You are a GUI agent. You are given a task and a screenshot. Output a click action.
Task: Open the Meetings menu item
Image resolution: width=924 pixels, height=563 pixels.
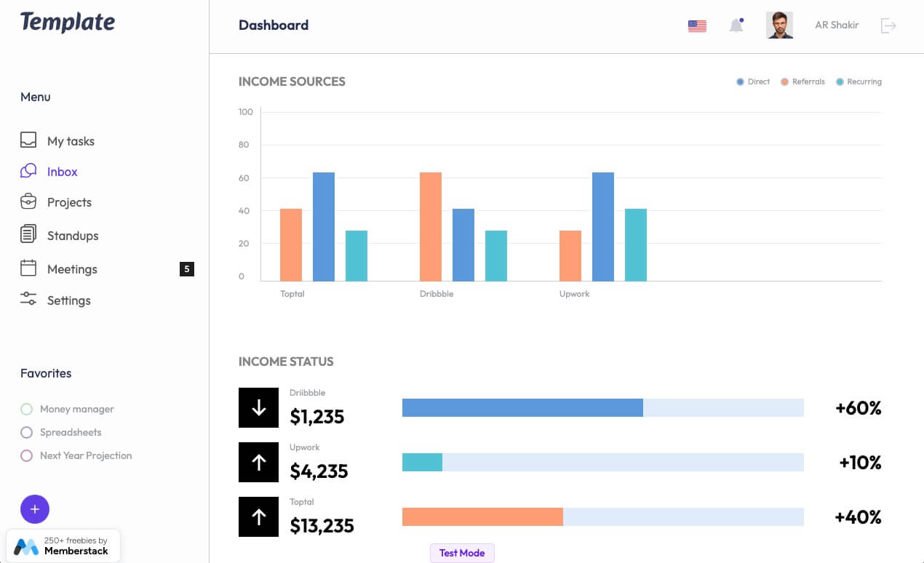(x=72, y=269)
